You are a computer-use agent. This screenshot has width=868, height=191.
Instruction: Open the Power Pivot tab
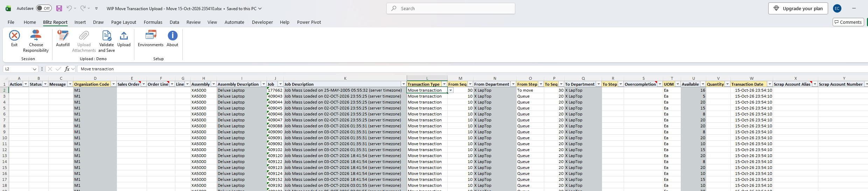pyautogui.click(x=309, y=22)
